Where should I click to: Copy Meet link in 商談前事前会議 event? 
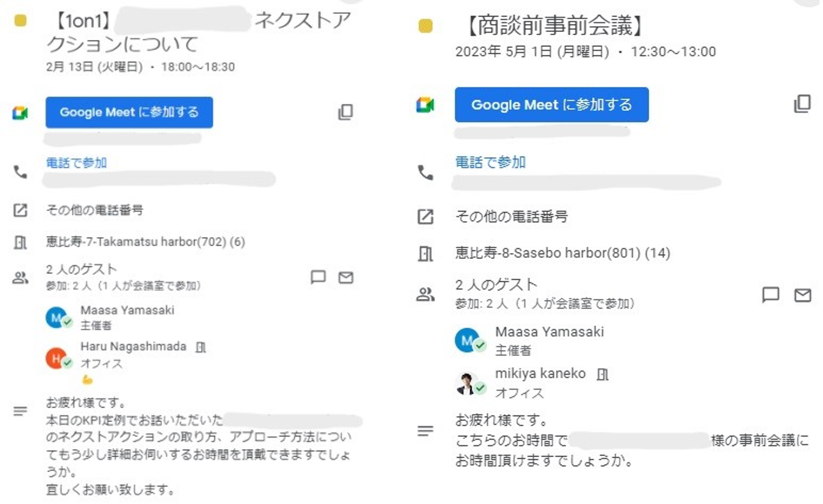[802, 104]
